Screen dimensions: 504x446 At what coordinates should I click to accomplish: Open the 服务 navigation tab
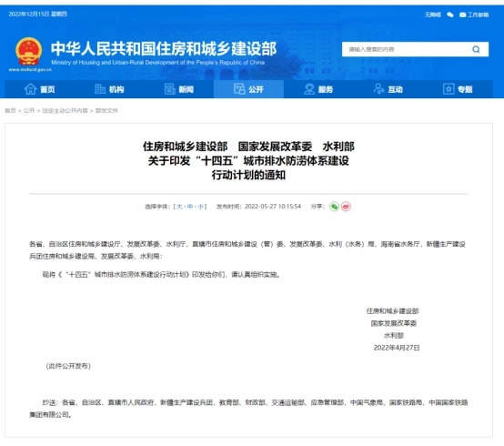318,89
